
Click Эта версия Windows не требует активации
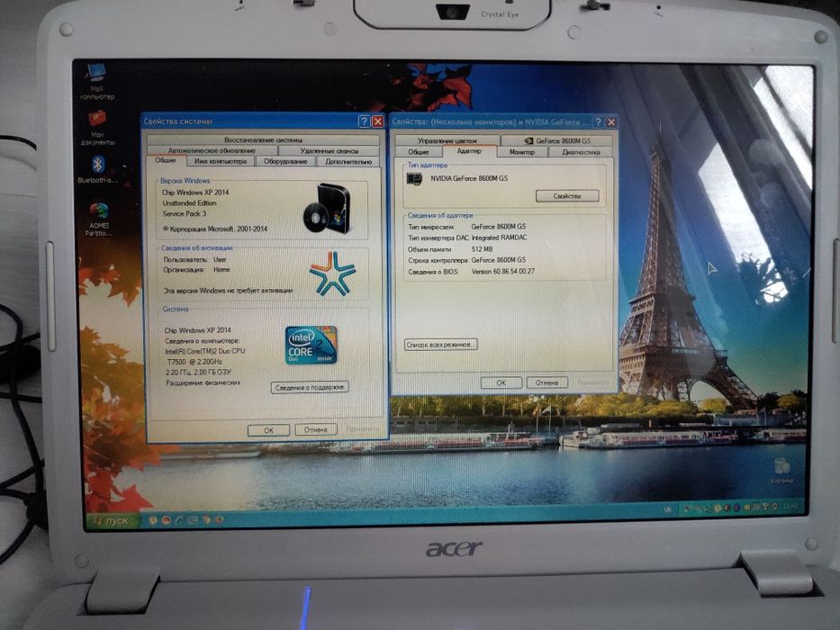(228, 291)
